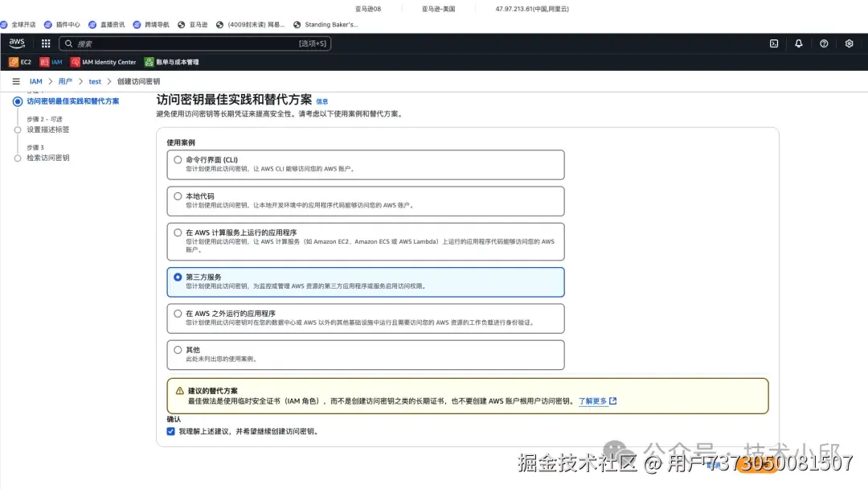Screen dimensions: 868x489
Task: Open the 直播资讯 browser bookmark
Action: [106, 24]
